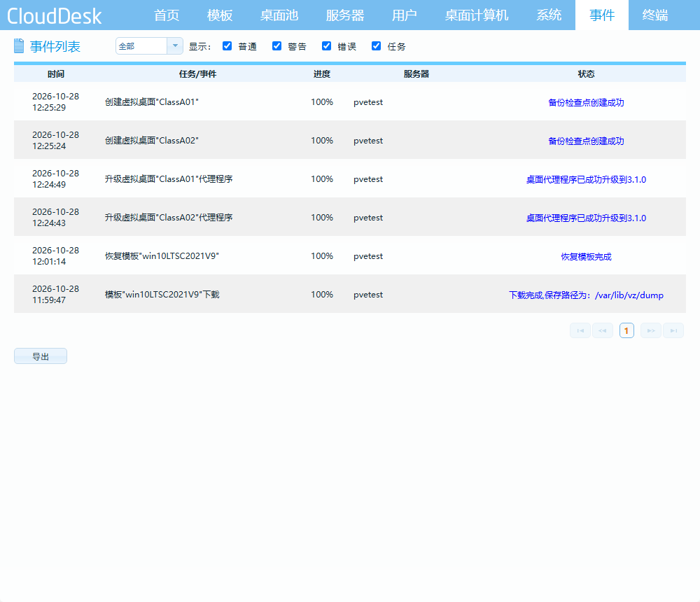Uncheck the 普通 event filter
This screenshot has width=700, height=602.
pos(227,46)
